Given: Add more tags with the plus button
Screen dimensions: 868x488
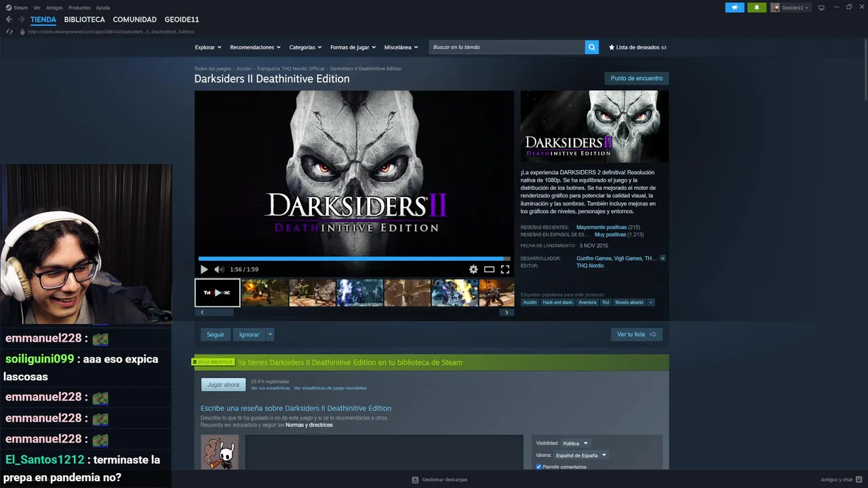Looking at the screenshot, I should [x=651, y=302].
